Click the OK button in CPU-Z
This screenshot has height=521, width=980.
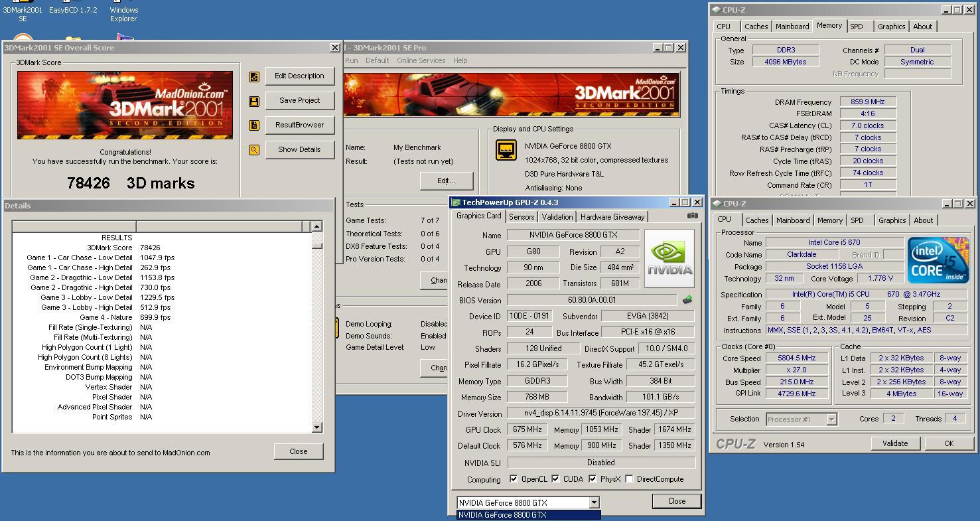[x=948, y=443]
